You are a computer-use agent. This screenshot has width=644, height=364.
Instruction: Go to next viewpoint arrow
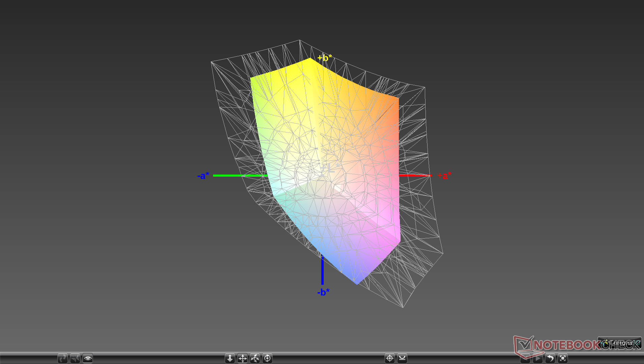[x=538, y=358]
